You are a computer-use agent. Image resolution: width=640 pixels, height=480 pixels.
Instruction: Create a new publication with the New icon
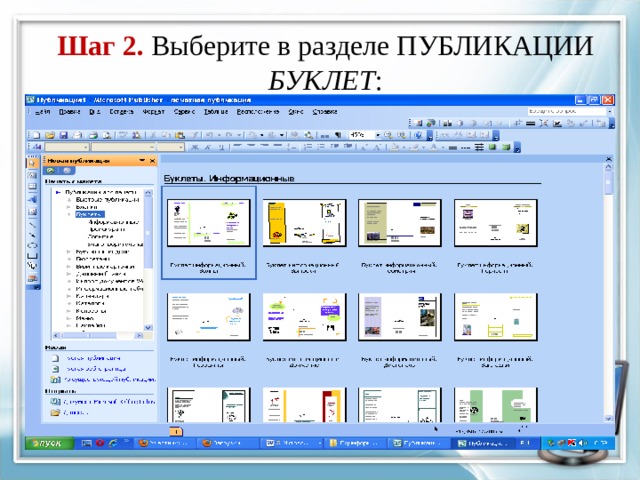36,135
